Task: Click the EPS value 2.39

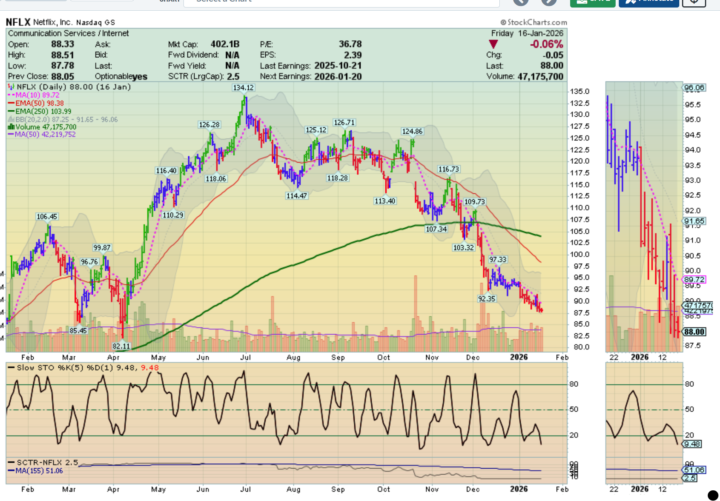Action: (353, 55)
